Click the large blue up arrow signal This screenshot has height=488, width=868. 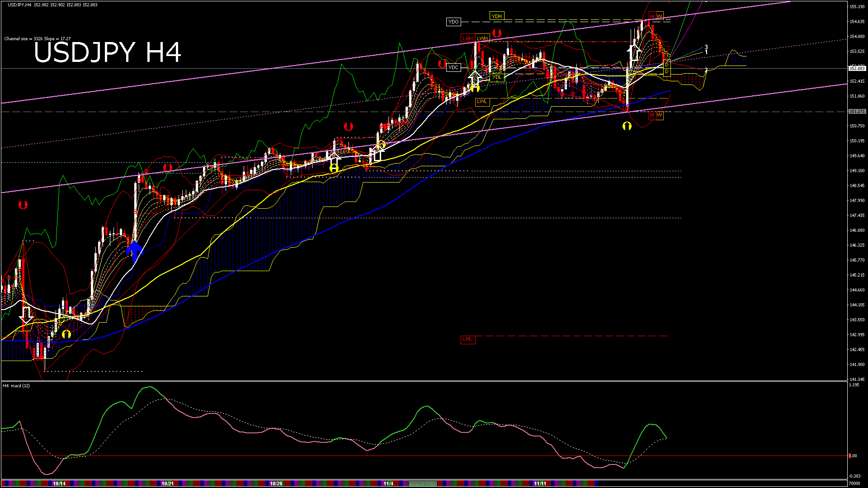coord(134,251)
